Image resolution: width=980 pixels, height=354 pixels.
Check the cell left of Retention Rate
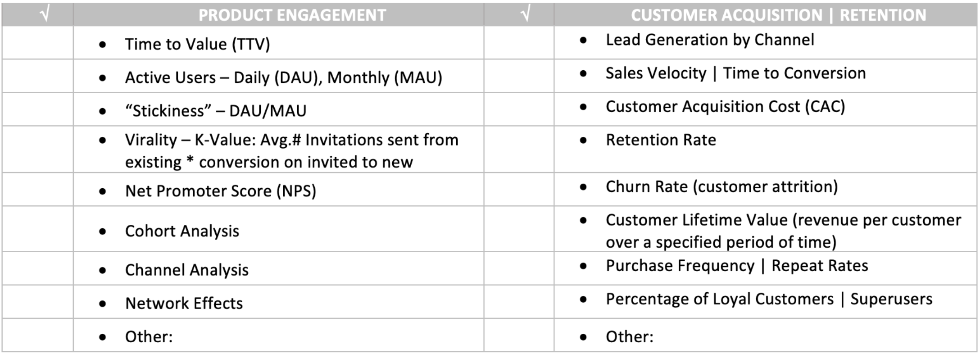point(519,149)
